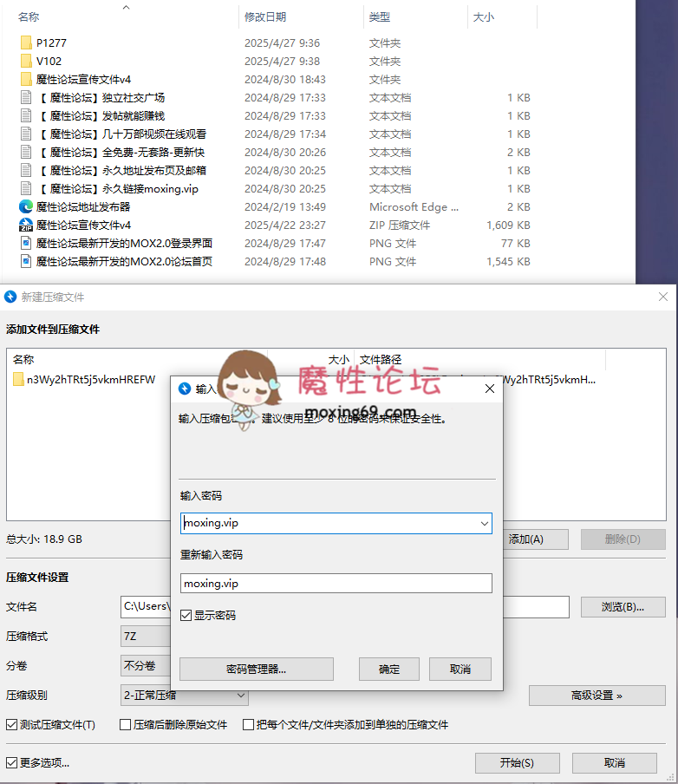This screenshot has height=784, width=678.
Task: Click the 重新输入密码 input field
Action: (336, 583)
